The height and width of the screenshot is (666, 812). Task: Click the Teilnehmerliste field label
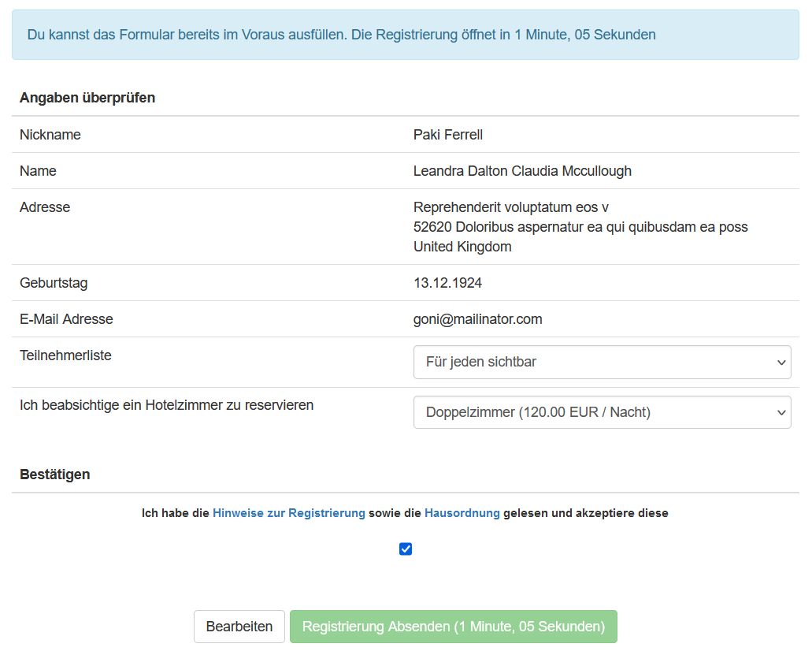(65, 355)
